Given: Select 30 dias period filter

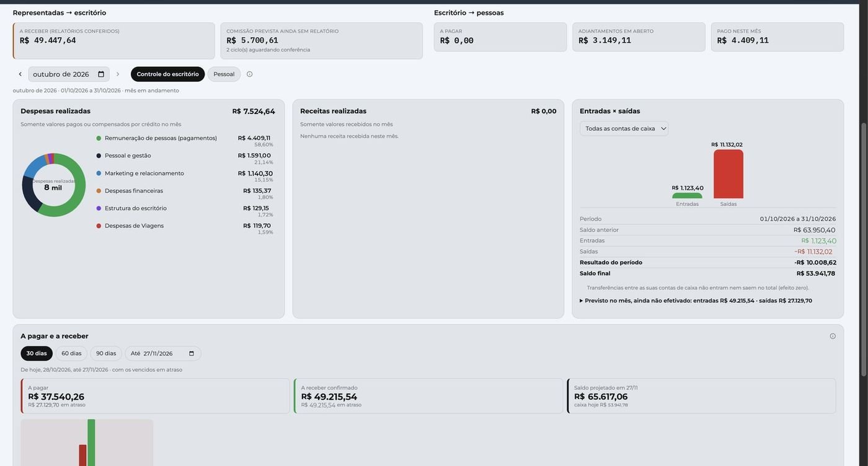Looking at the screenshot, I should tap(37, 354).
